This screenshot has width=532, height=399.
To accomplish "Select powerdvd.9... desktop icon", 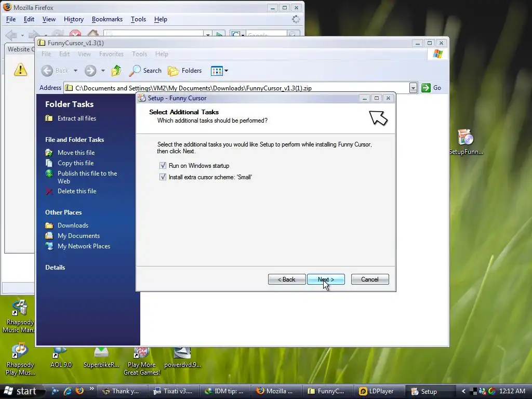I will (182, 358).
